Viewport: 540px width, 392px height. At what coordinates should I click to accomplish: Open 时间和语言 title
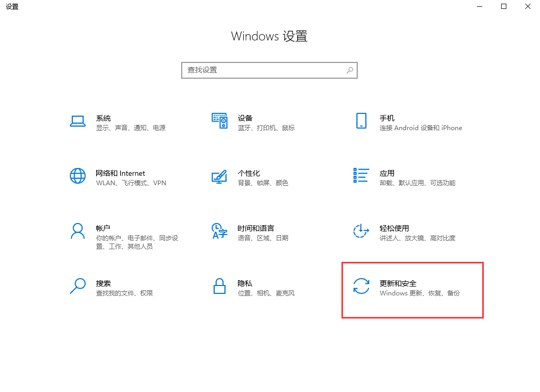click(x=256, y=228)
